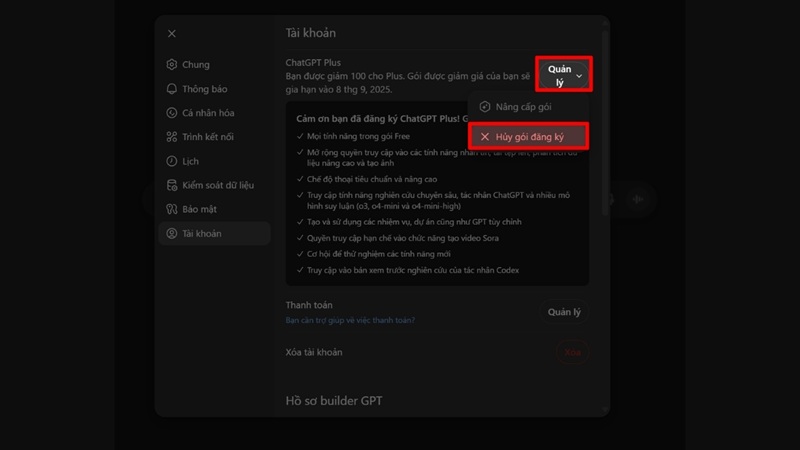Select Hủy gói đăng ký menu entry
Viewport: 800px width, 450px height.
pyautogui.click(x=529, y=137)
